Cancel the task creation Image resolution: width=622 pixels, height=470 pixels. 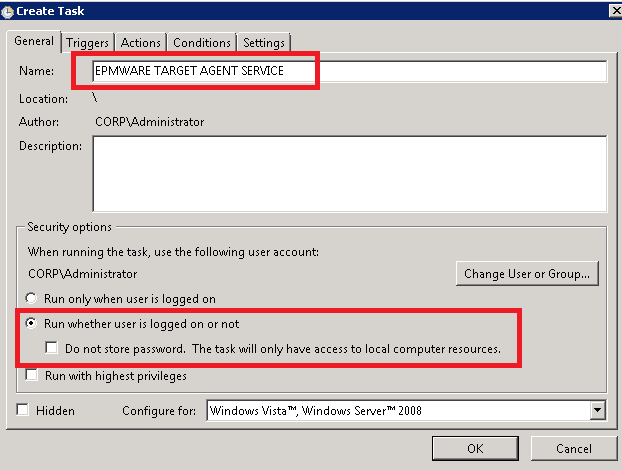tap(573, 448)
